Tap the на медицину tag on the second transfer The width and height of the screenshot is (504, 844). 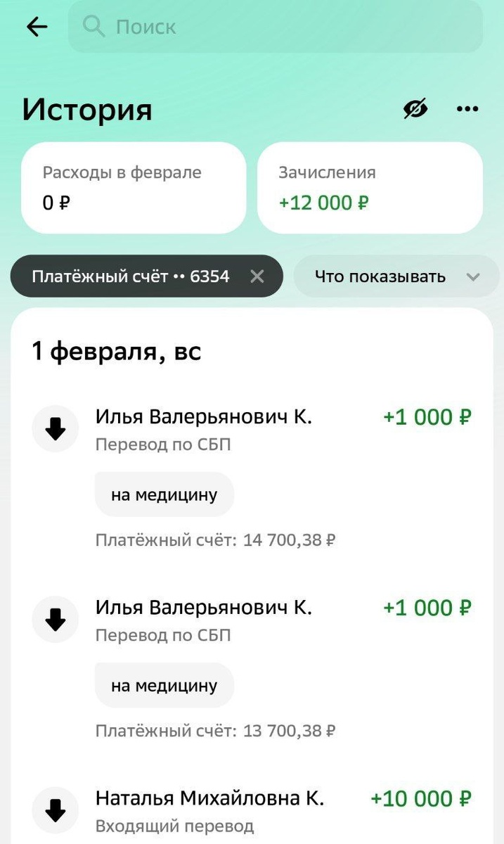[164, 685]
